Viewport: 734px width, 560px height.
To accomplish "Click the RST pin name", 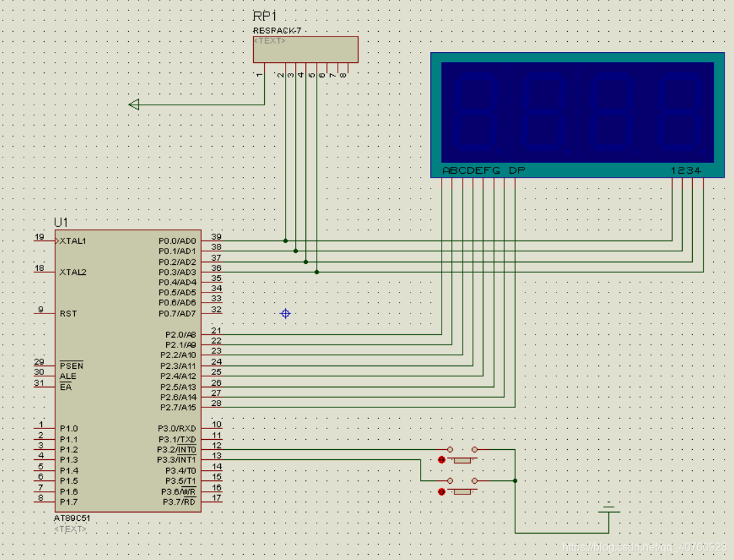I will pyautogui.click(x=68, y=313).
